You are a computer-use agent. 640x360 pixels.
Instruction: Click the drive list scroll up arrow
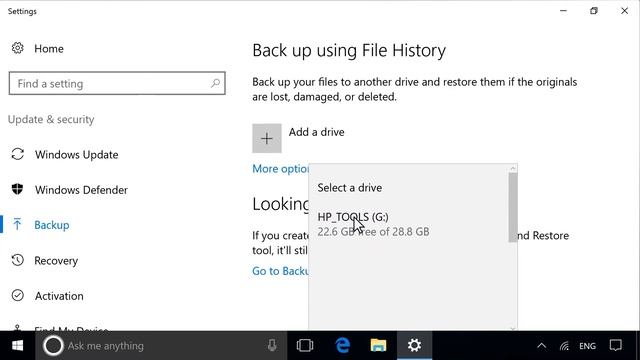coord(513,168)
